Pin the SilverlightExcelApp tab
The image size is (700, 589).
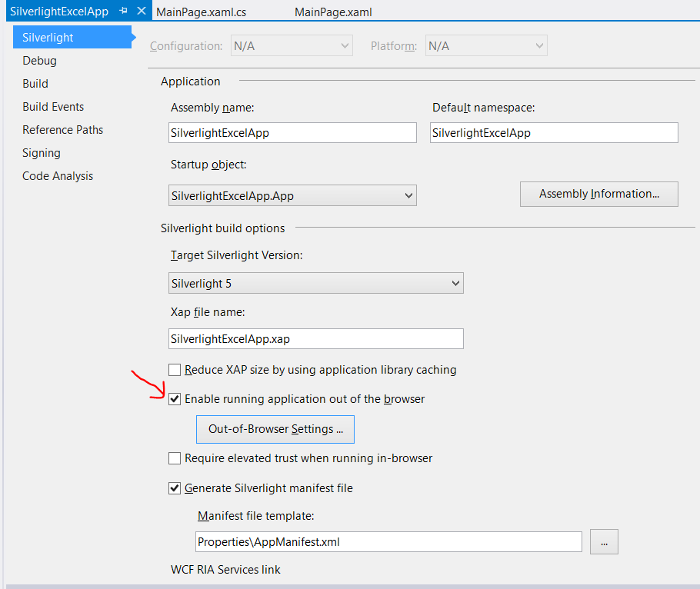pyautogui.click(x=123, y=11)
